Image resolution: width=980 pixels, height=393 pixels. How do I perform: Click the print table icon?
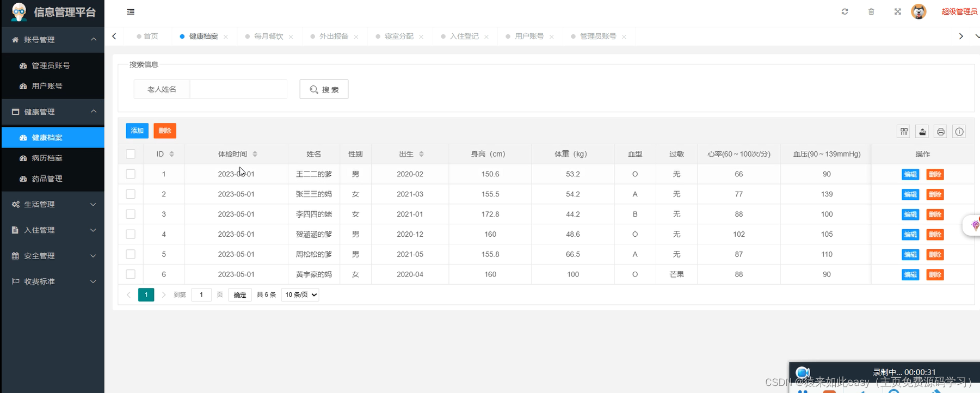(x=941, y=131)
